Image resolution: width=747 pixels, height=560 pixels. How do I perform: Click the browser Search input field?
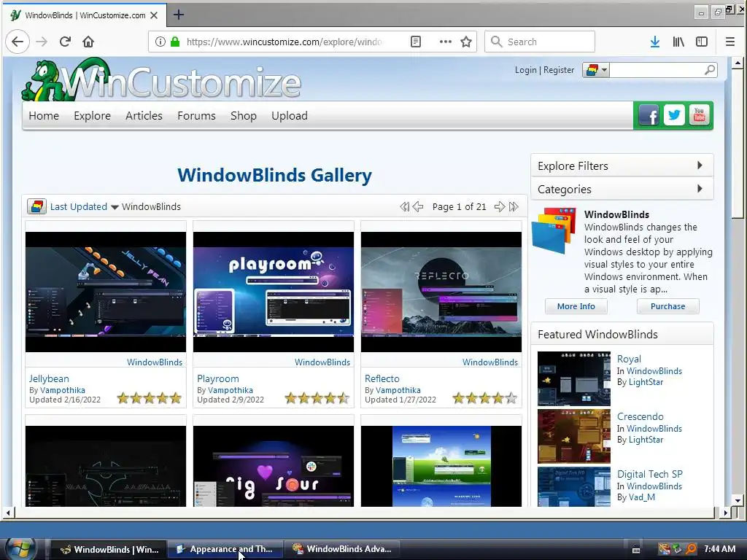point(540,42)
